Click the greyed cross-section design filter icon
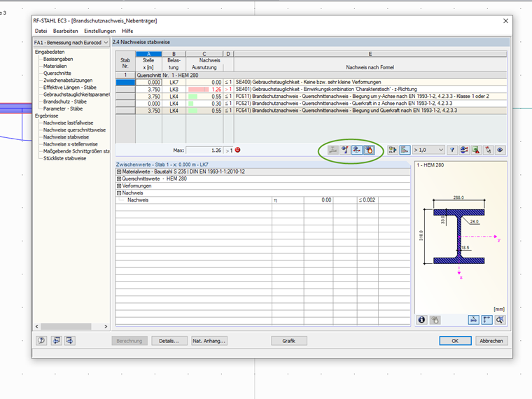This screenshot has width=532, height=399. (x=333, y=150)
